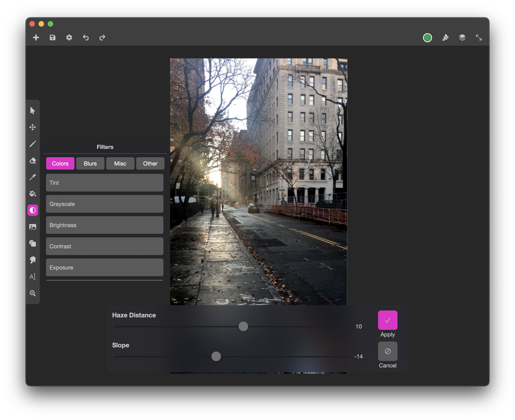
Task: Choose the pencil draw tool
Action: (x=32, y=144)
